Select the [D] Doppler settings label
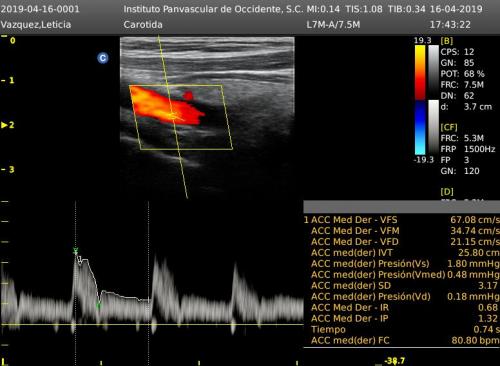500x366 pixels. point(447,192)
